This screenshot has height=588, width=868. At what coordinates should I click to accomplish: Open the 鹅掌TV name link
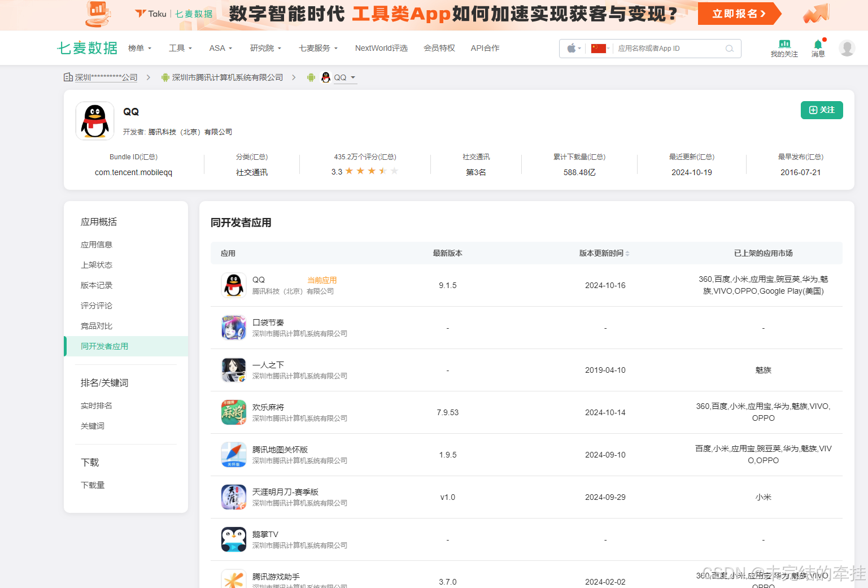pyautogui.click(x=265, y=534)
